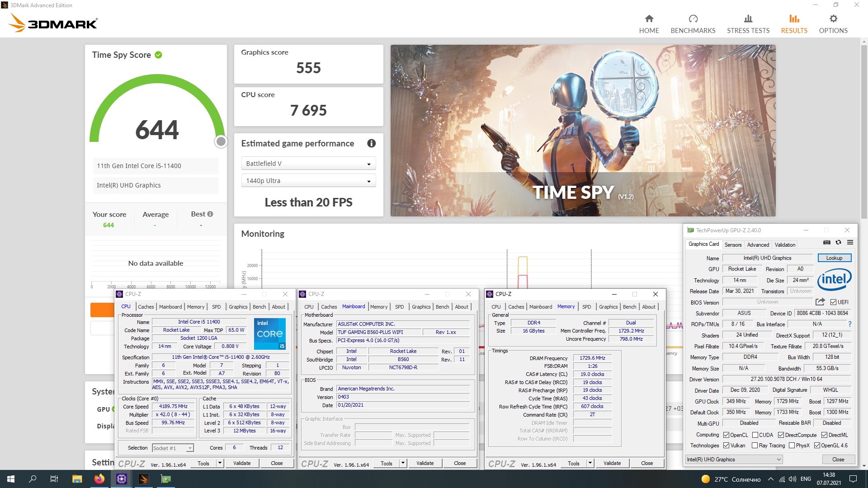Click the Time Spy preview image
This screenshot has height=488, width=868.
tap(583, 131)
